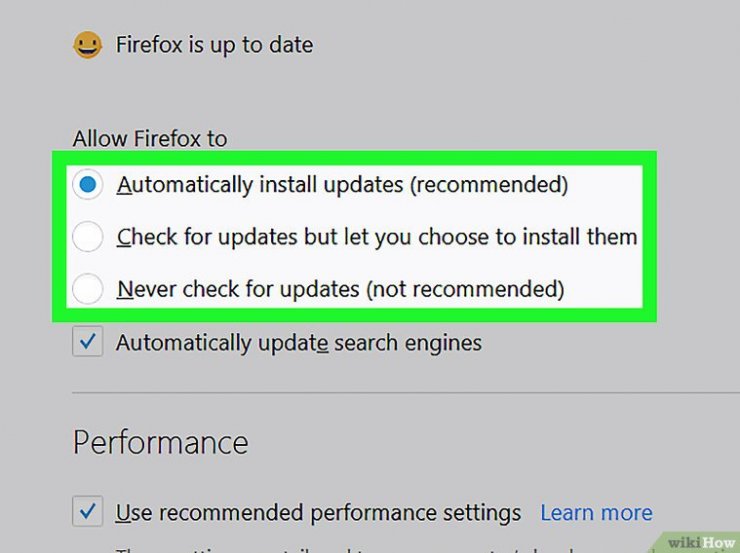Screen dimensions: 740x553
Task: Click the blue checkmark beside search engines
Action: point(87,341)
